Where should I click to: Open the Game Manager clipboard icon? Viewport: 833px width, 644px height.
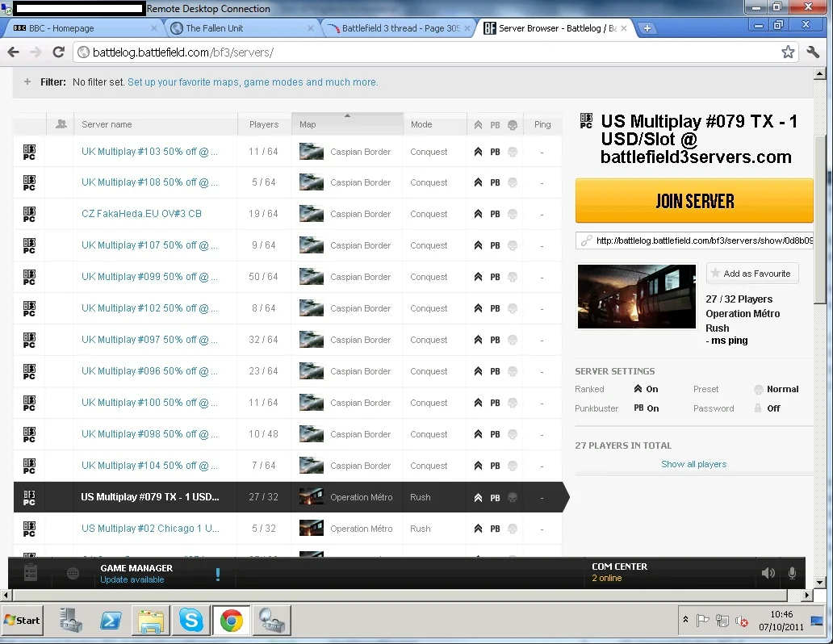coord(31,573)
